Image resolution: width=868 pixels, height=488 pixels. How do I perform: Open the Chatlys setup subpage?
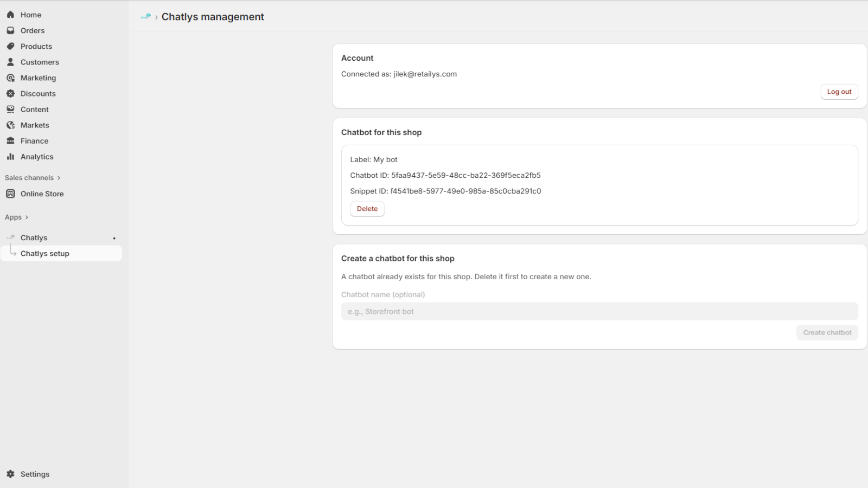coord(44,253)
